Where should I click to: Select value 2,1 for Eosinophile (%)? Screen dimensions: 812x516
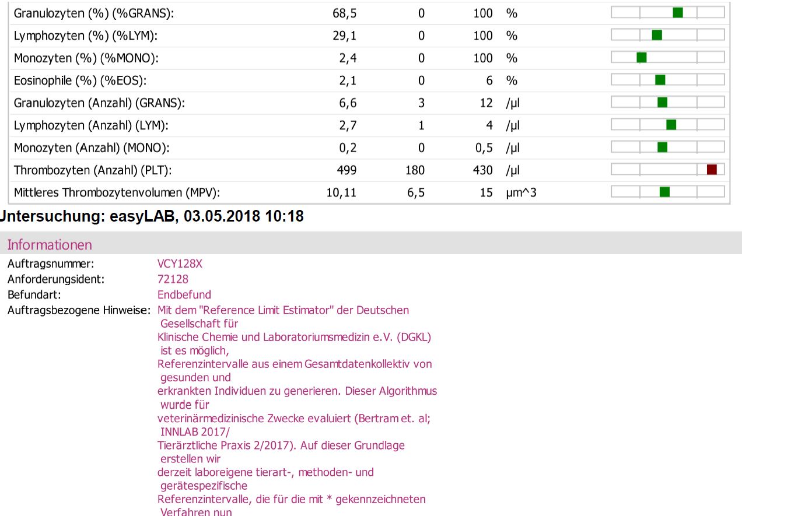pos(348,81)
